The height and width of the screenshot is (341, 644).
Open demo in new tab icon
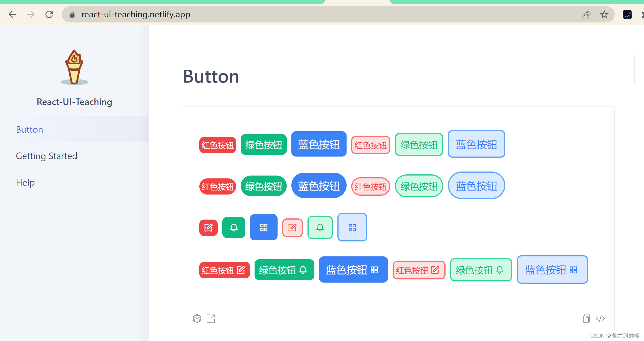point(211,319)
